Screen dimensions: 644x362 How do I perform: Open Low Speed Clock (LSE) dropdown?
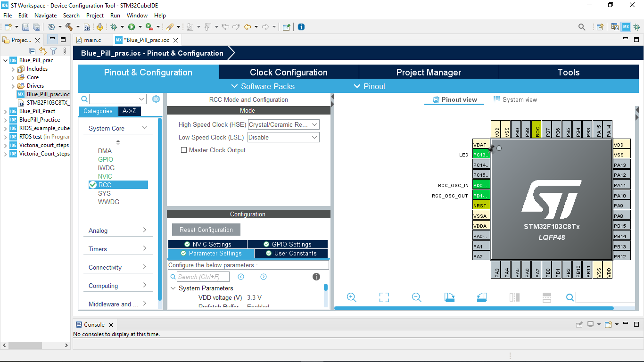tap(284, 137)
